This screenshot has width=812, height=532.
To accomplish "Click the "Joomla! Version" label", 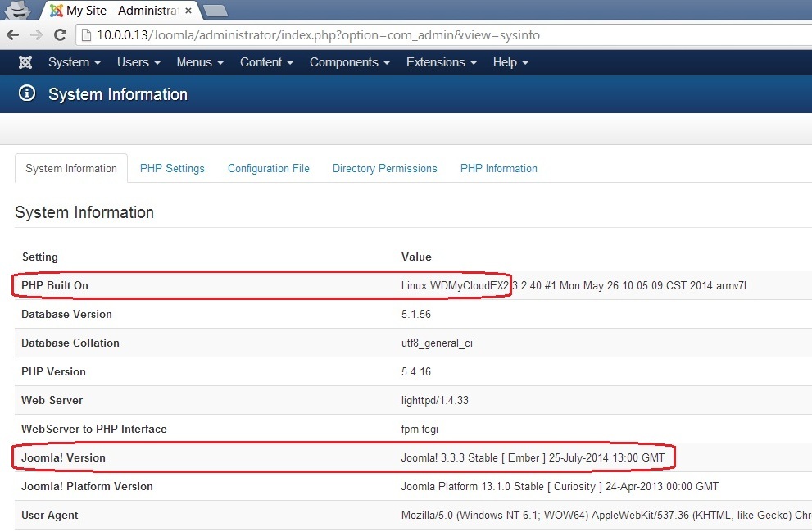I will [x=63, y=458].
